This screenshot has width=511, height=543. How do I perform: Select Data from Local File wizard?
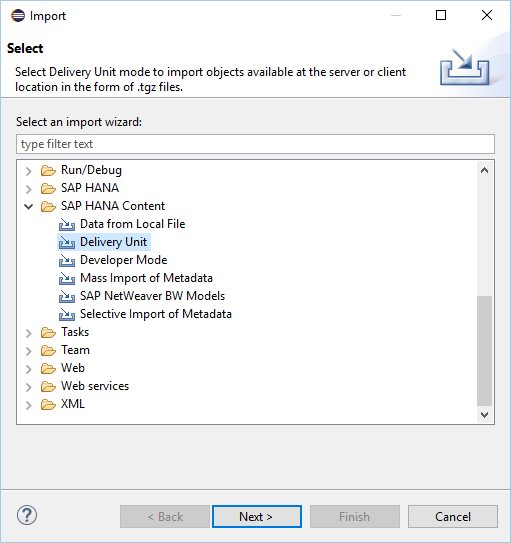point(133,224)
